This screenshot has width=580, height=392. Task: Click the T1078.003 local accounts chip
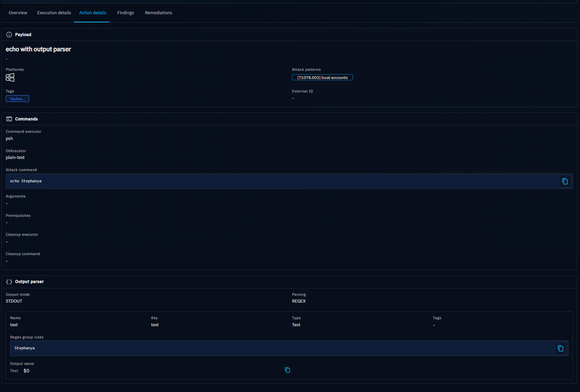coord(322,78)
